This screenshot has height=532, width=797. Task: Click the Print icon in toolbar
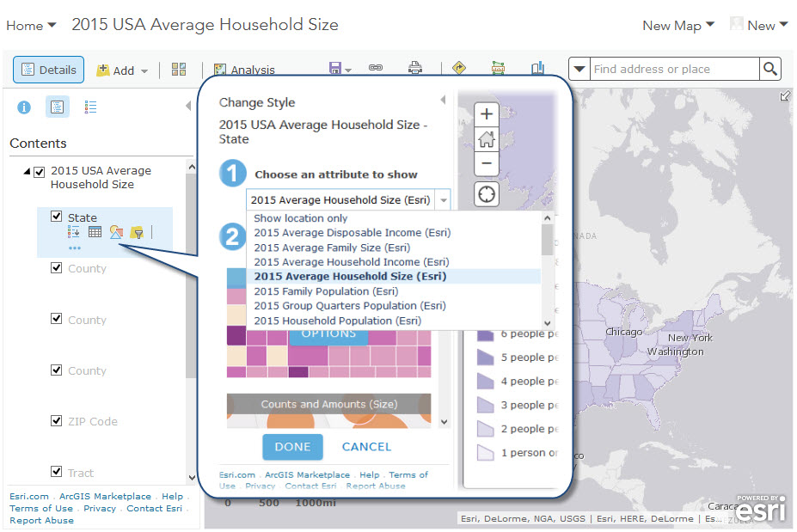pos(415,68)
